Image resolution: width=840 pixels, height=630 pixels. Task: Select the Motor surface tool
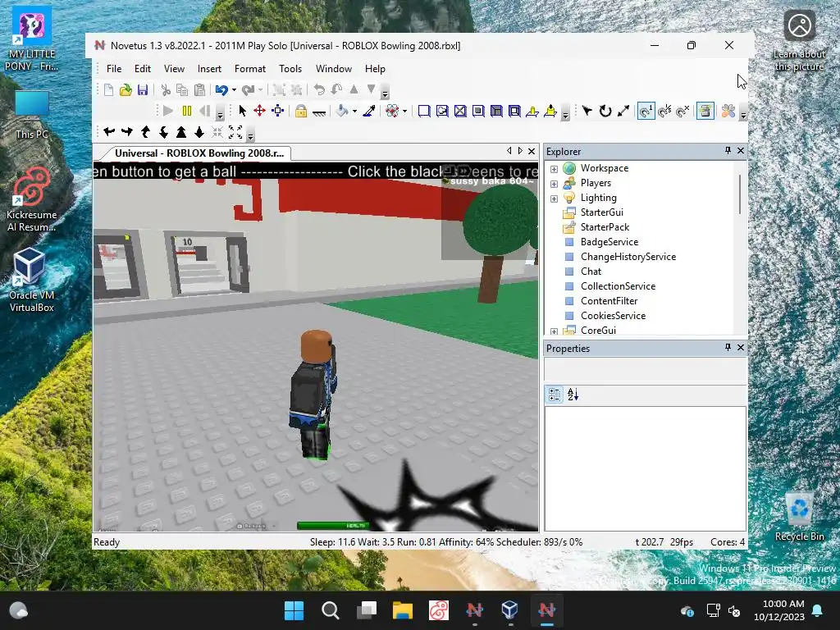click(x=550, y=111)
